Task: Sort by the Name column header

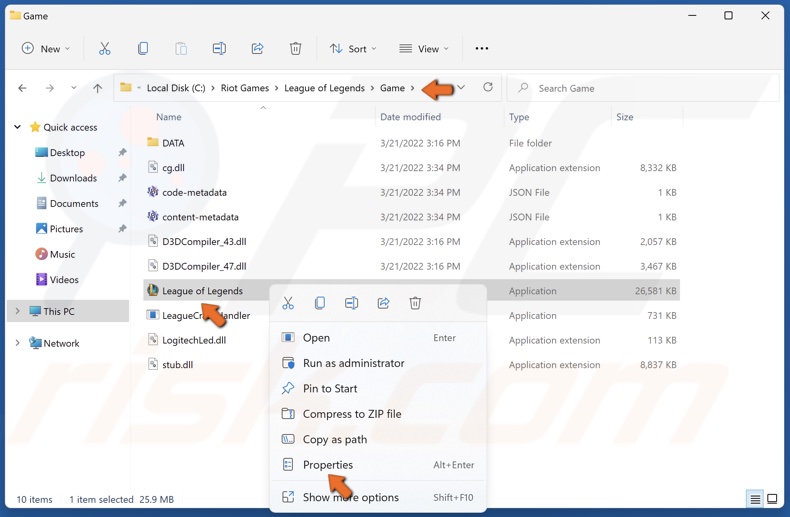Action: (x=168, y=117)
